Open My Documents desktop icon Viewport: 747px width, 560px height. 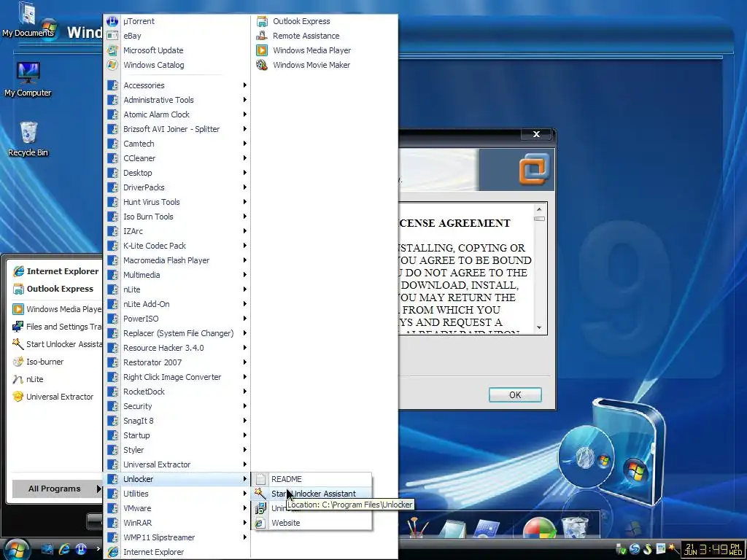tap(28, 20)
